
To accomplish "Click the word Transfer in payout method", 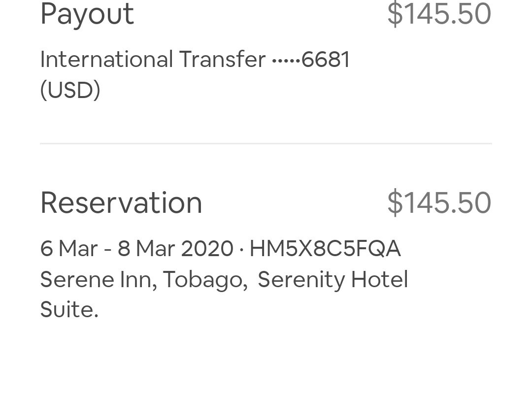I will tap(222, 60).
